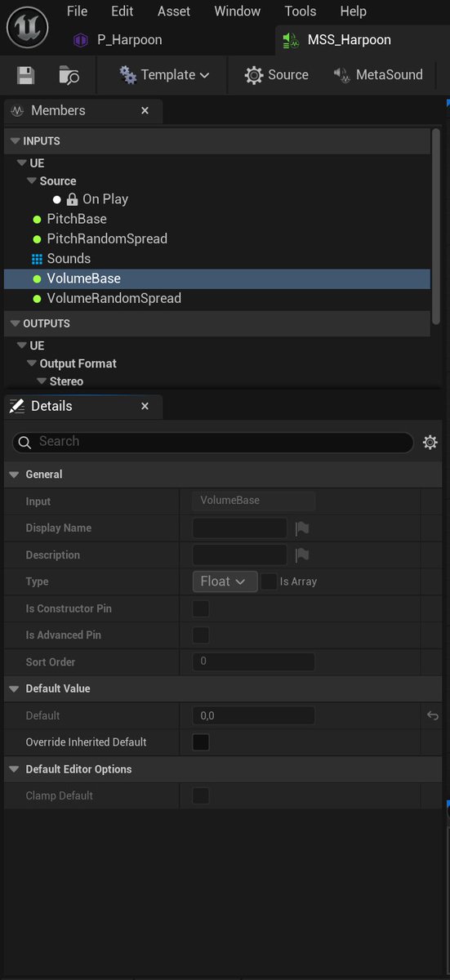Click the MetaSound settings button
Screen dimensions: 450x980
[x=378, y=75]
